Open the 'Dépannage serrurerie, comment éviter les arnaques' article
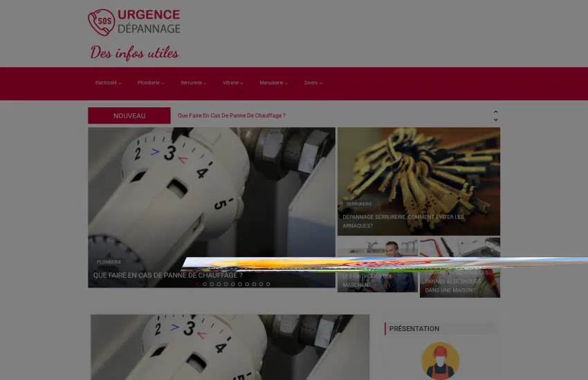 [x=403, y=221]
